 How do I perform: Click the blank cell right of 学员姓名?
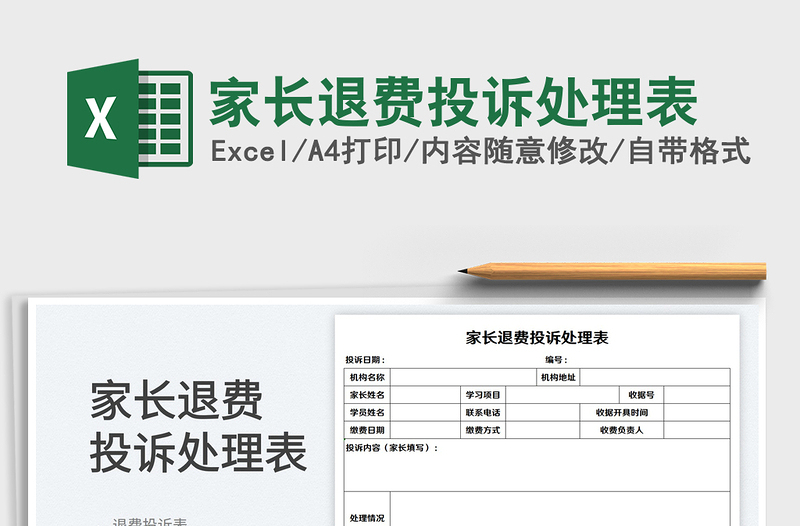click(425, 412)
